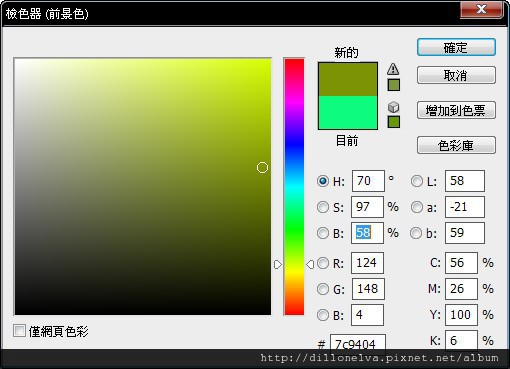
Task: Click the right hue slider arrow handle
Action: click(310, 265)
